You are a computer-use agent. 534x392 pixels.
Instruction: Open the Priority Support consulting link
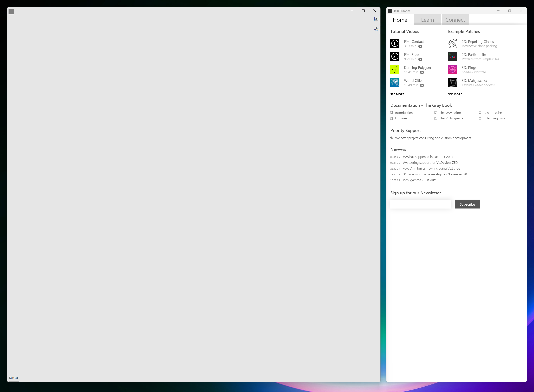coord(433,138)
